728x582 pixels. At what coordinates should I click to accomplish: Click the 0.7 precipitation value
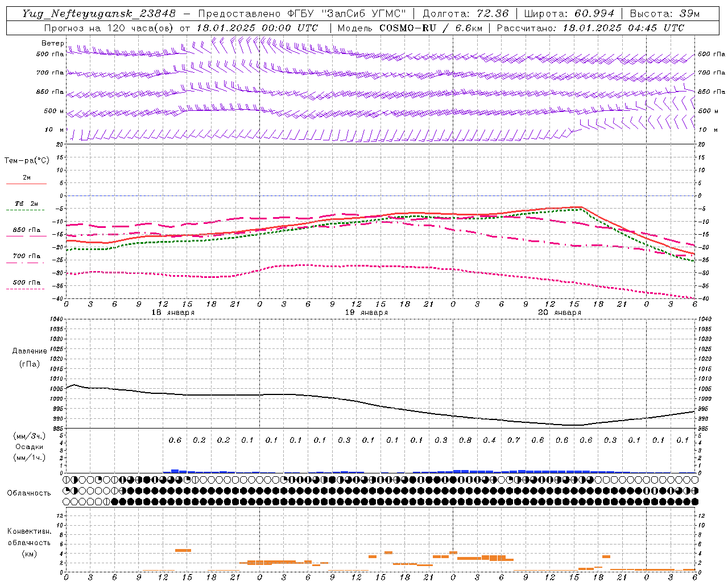pos(514,440)
